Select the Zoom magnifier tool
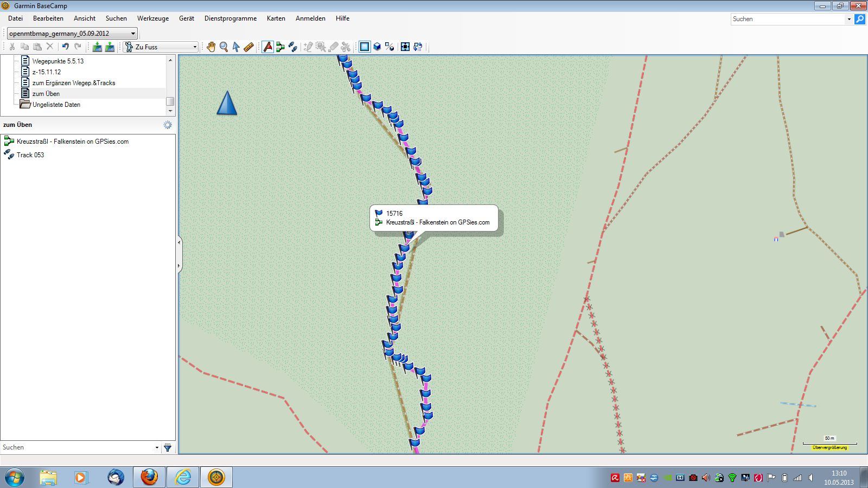This screenshot has height=488, width=868. (x=224, y=47)
